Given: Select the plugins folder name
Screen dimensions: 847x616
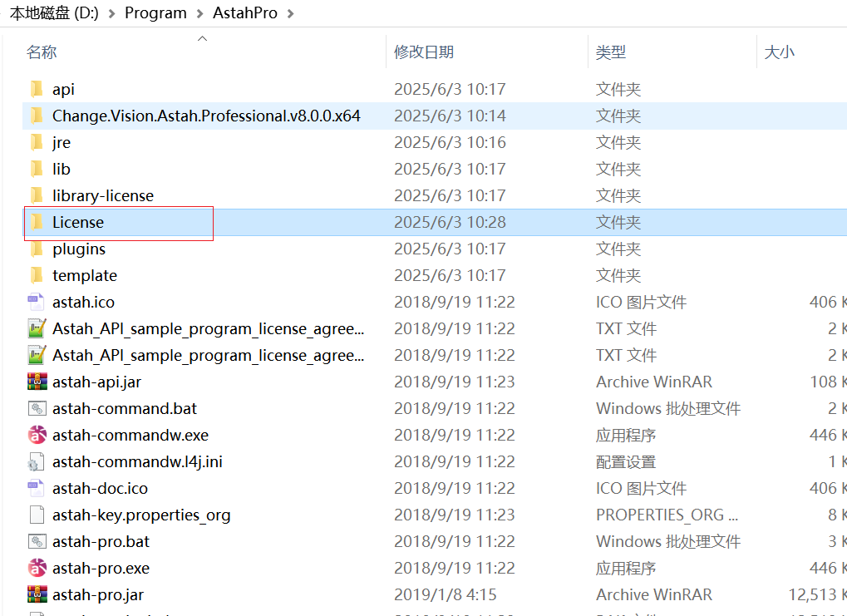Looking at the screenshot, I should pos(79,249).
